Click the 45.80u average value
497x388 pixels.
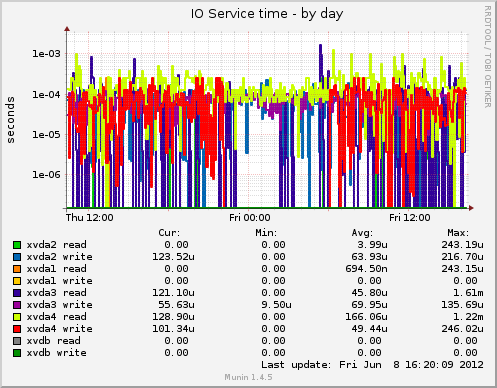point(369,293)
